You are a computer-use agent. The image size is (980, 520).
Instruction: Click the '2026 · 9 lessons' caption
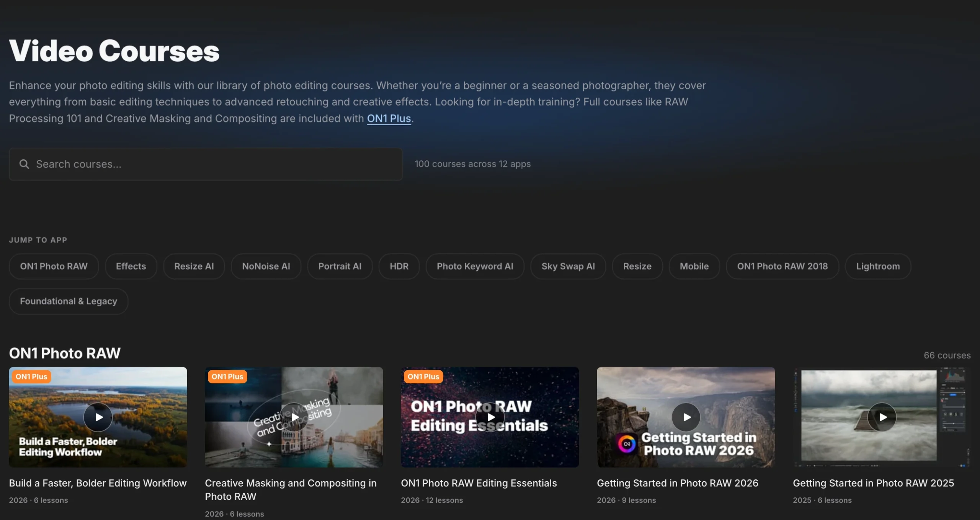tap(626, 500)
